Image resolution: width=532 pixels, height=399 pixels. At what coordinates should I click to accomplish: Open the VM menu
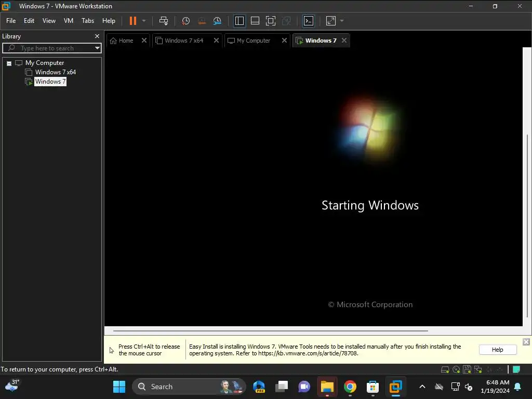point(69,21)
